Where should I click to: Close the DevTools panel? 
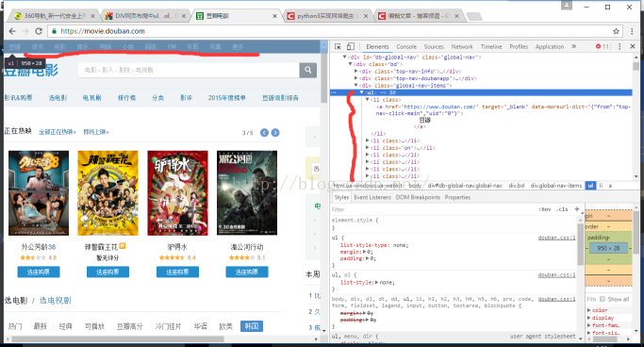click(633, 46)
